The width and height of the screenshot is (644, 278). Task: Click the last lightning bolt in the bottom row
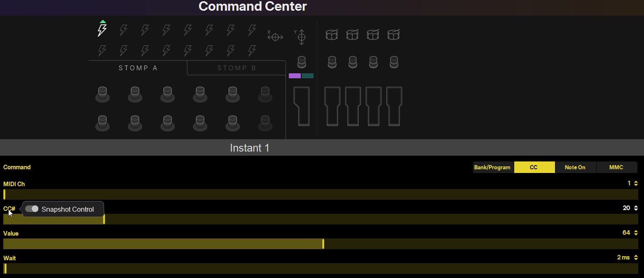click(252, 51)
